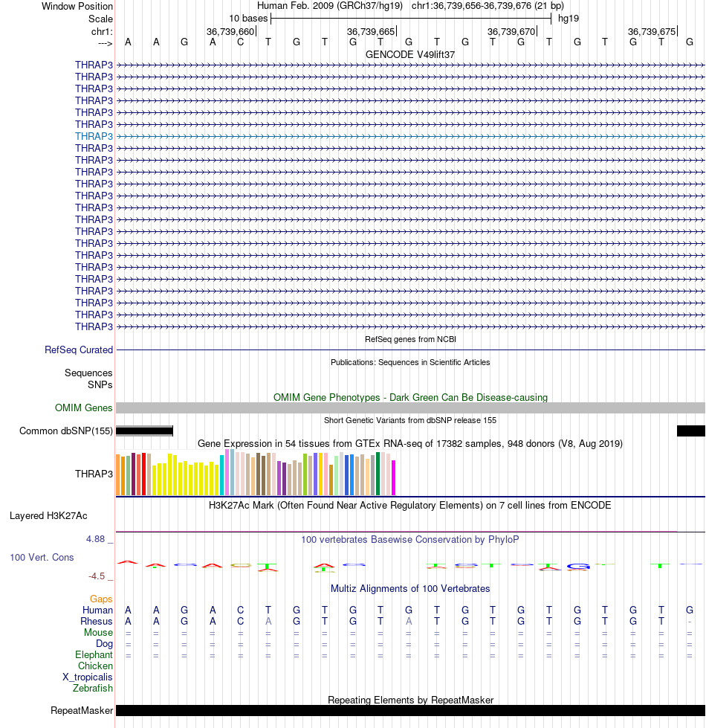The width and height of the screenshot is (706, 728).
Task: Click the Layered H3K27Ac track label
Action: pyautogui.click(x=48, y=516)
